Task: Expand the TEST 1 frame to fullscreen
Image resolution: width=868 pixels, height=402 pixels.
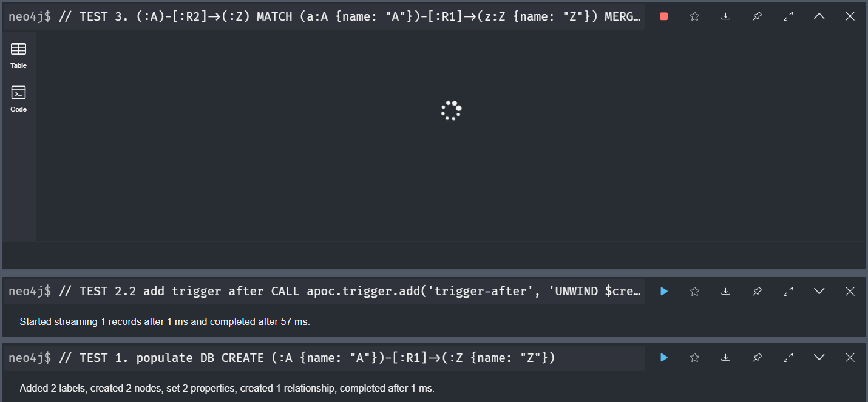Action: click(x=788, y=358)
